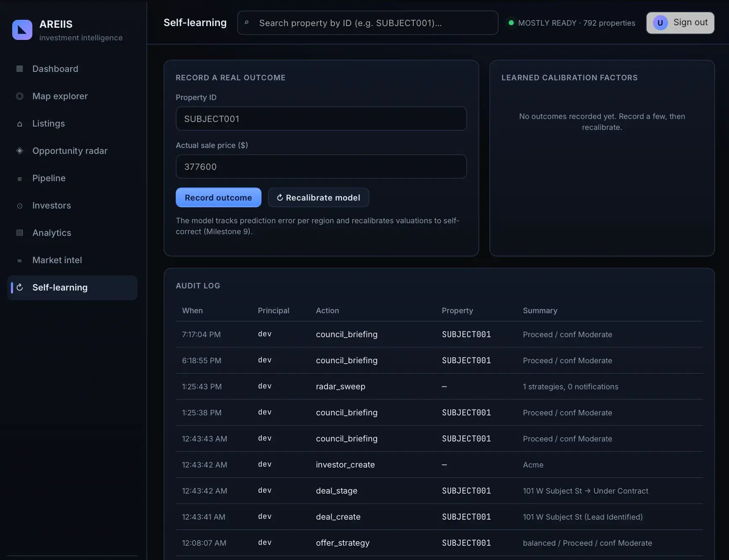The height and width of the screenshot is (560, 729).
Task: Click the Self-learning page title
Action: [195, 23]
